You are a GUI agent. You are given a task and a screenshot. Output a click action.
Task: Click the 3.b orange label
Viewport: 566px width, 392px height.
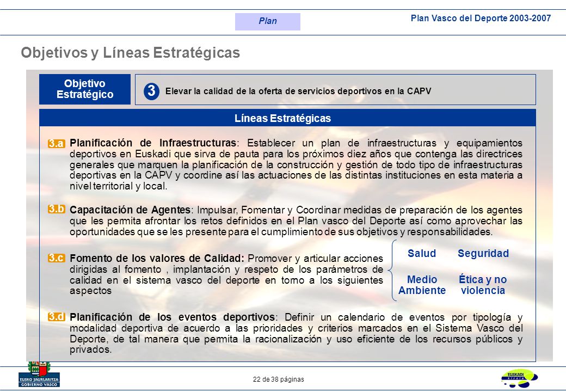pyautogui.click(x=56, y=210)
